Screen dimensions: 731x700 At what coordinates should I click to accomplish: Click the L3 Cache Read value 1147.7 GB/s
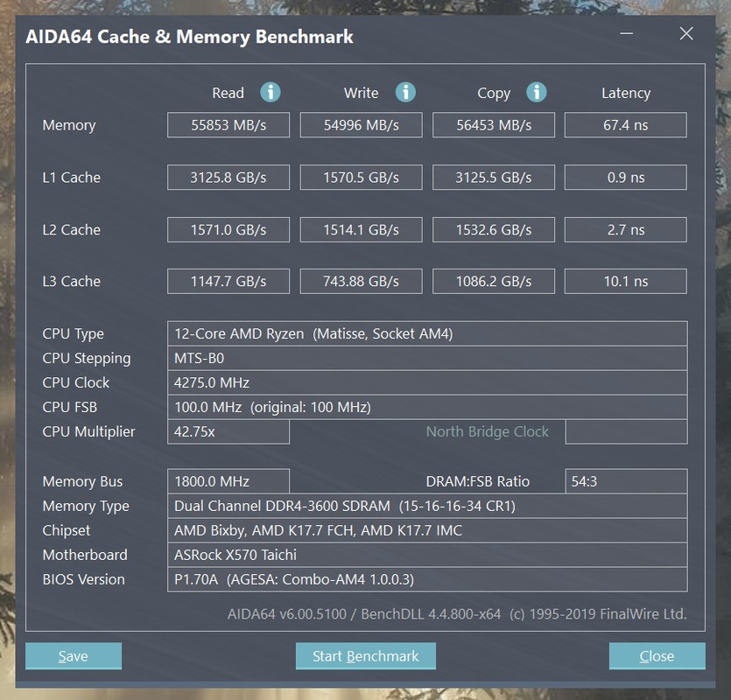[x=228, y=281]
